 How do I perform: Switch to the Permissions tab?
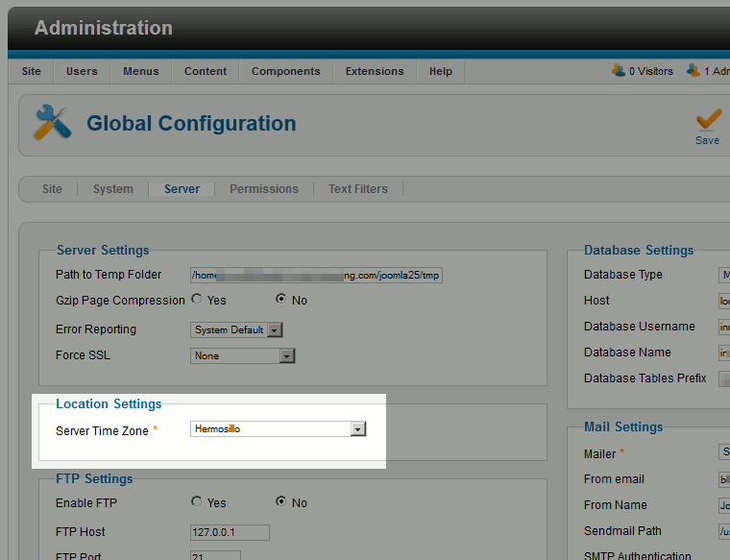coord(263,189)
